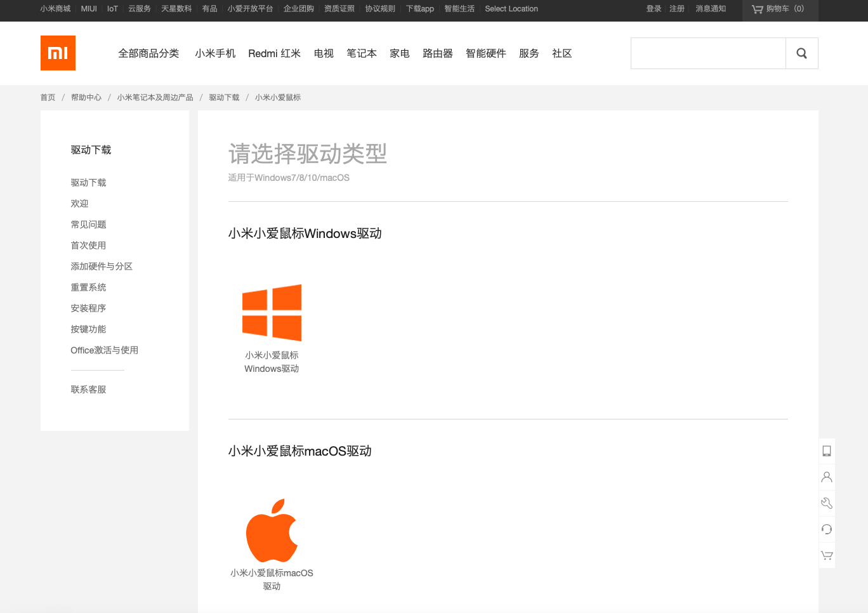Select the 小米手机 navigation item
This screenshot has width=868, height=613.
pyautogui.click(x=215, y=53)
